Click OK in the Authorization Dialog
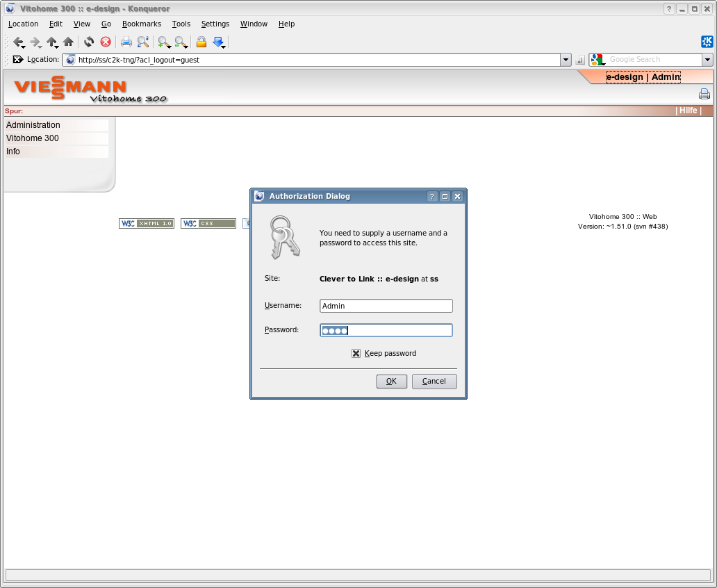The image size is (717, 588). point(391,381)
